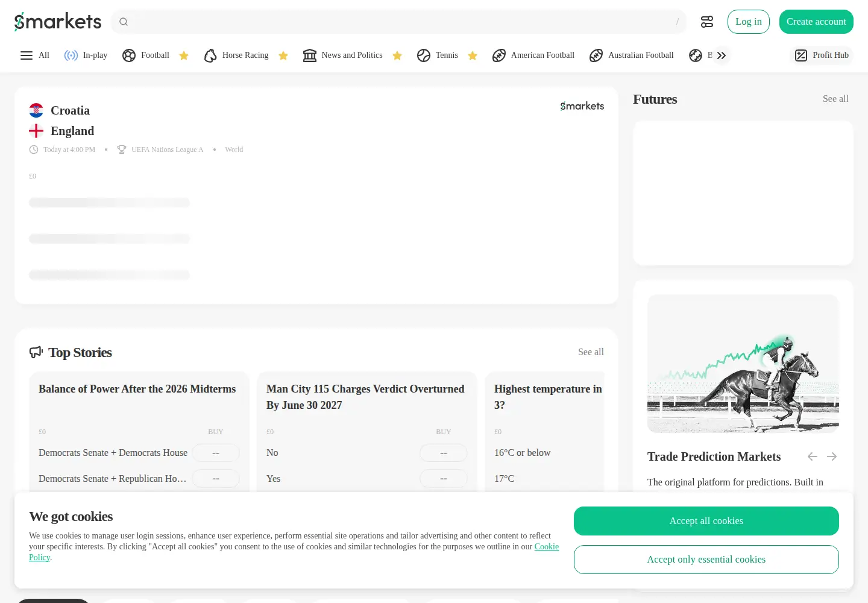Open the All menu hamburger icon

pos(27,55)
